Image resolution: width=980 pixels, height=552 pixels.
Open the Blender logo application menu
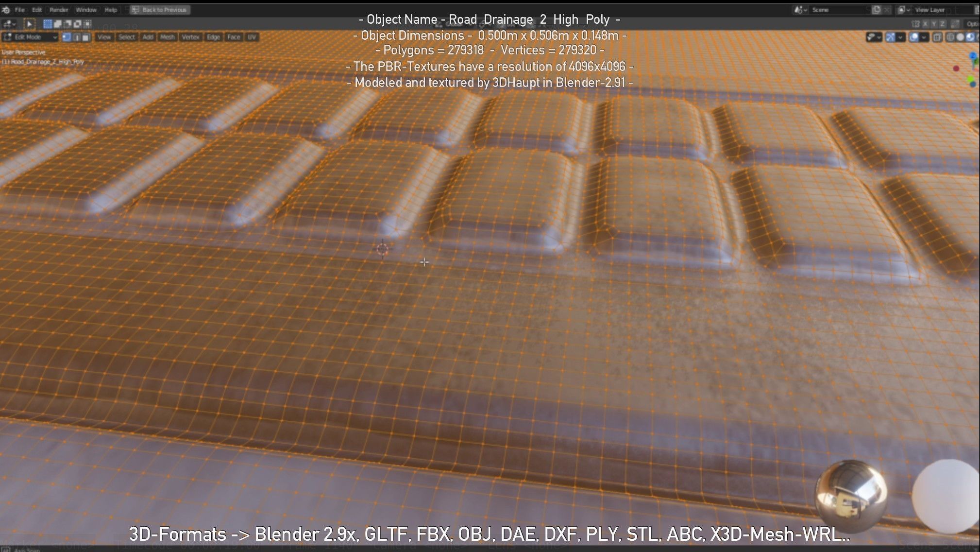(6, 10)
